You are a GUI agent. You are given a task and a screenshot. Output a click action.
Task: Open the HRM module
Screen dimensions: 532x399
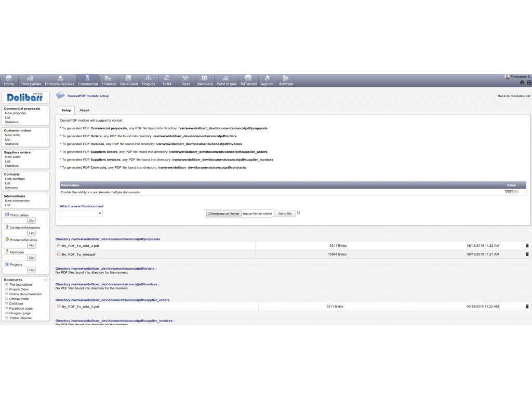167,81
